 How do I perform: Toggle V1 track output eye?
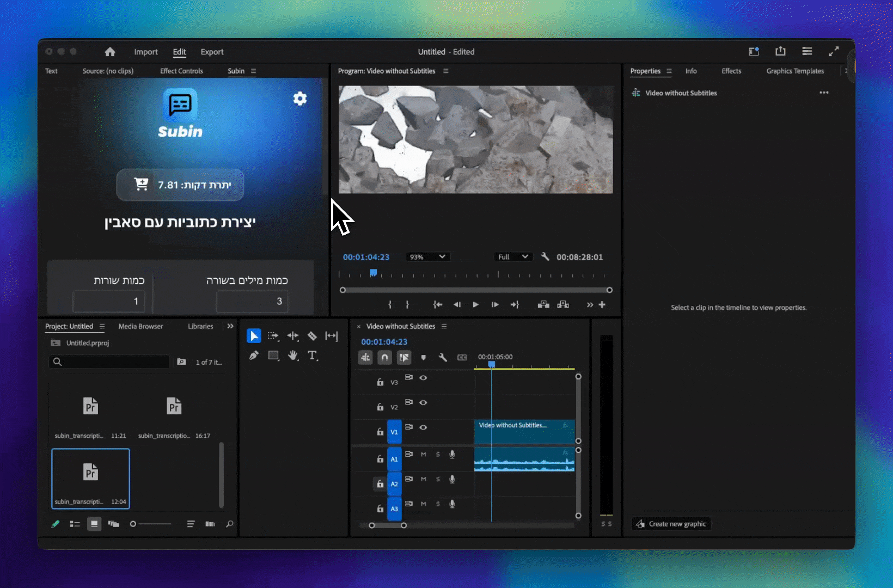[x=423, y=427]
